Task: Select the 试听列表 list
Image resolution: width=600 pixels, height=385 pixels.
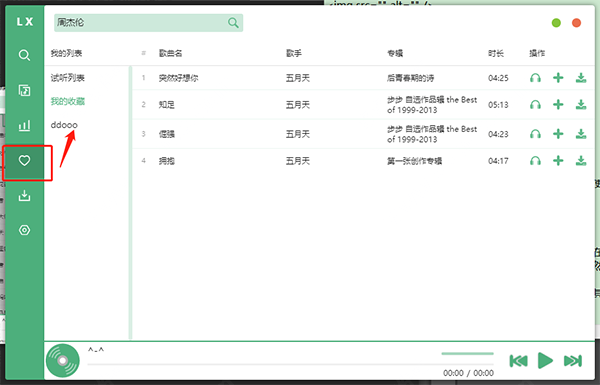Action: pos(68,78)
